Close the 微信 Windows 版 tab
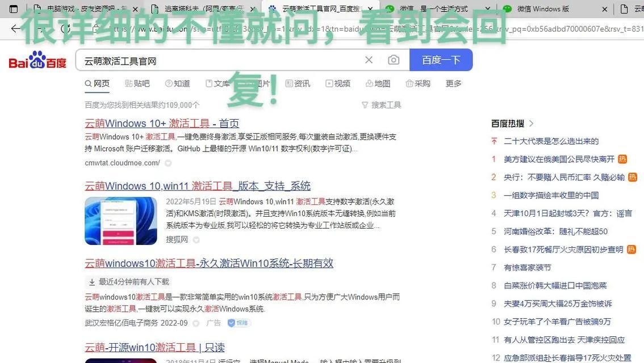 [x=605, y=9]
